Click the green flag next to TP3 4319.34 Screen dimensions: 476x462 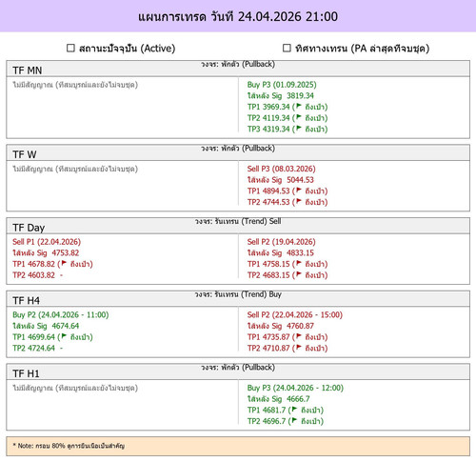click(x=299, y=129)
